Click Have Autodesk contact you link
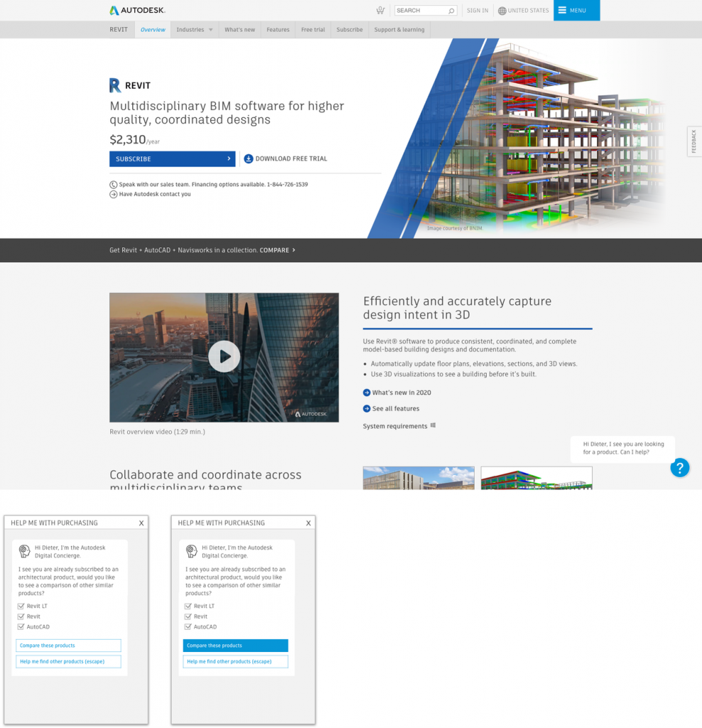The height and width of the screenshot is (728, 702). (x=155, y=195)
